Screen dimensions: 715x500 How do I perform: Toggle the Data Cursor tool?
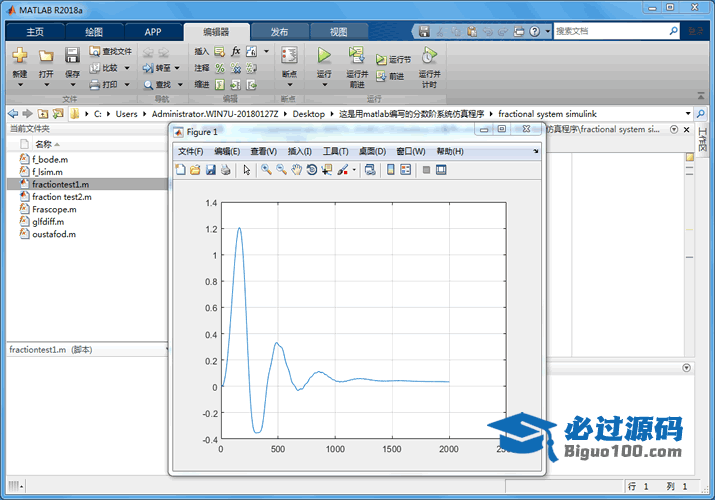pyautogui.click(x=326, y=170)
